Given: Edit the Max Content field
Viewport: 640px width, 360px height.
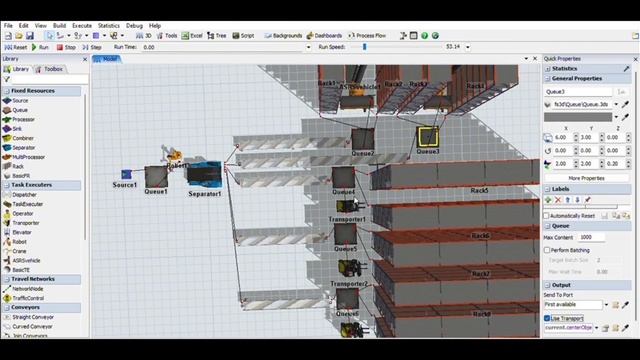Looking at the screenshot, I should [592, 237].
